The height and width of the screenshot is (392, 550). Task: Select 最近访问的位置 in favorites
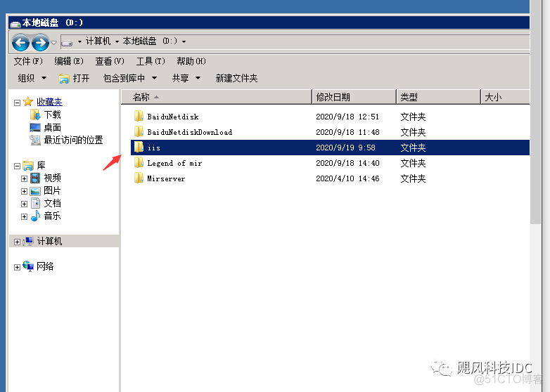(x=73, y=140)
